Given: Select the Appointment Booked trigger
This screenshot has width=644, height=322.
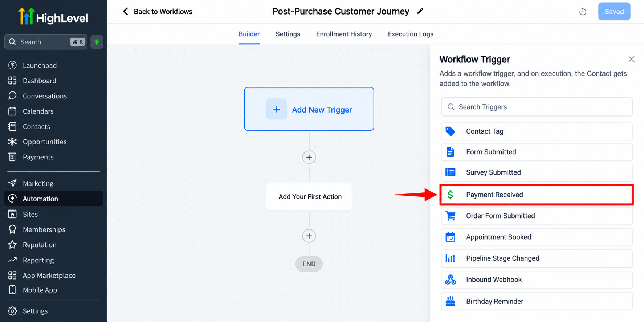Looking at the screenshot, I should pyautogui.click(x=537, y=237).
